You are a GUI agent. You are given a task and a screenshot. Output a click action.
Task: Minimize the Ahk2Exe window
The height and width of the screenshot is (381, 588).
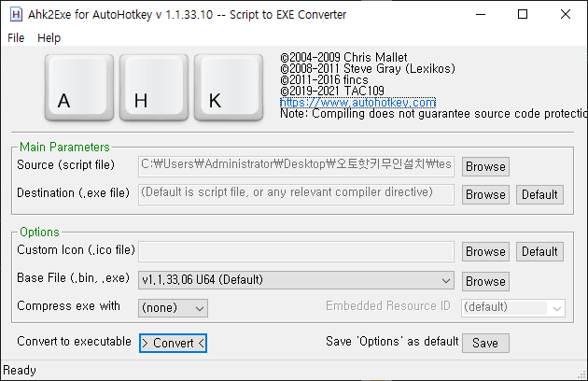481,15
